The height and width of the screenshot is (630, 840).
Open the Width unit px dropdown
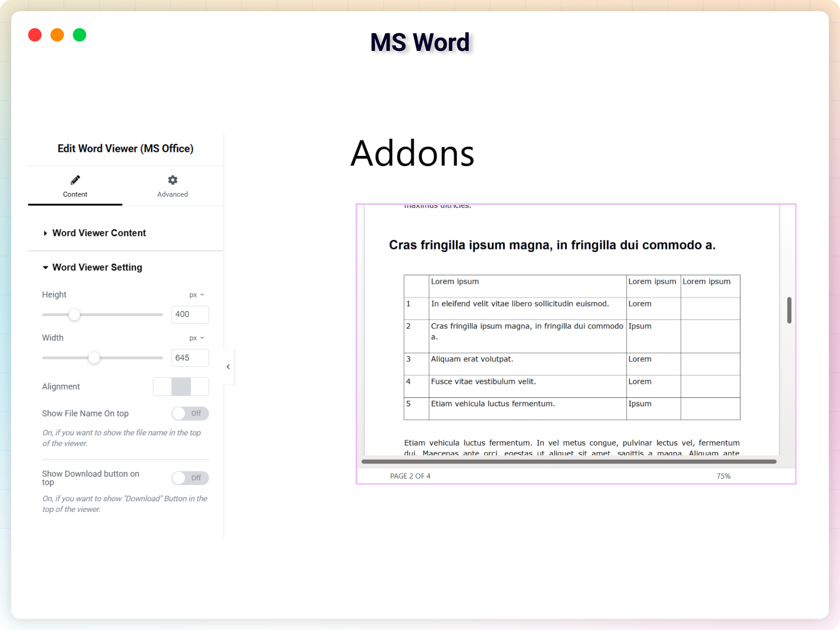(197, 338)
